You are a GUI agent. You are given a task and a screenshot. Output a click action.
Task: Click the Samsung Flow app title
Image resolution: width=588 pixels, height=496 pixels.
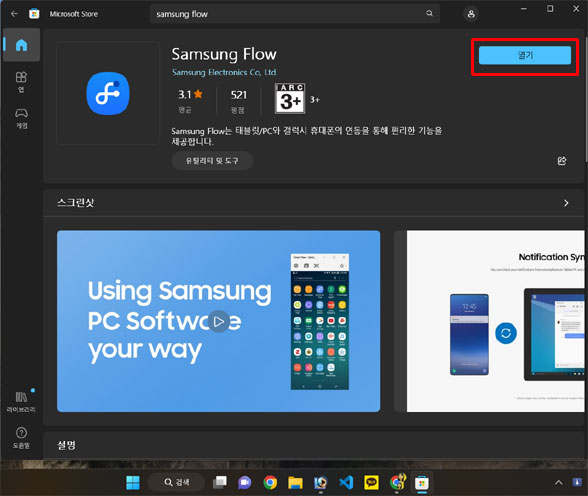coord(224,54)
